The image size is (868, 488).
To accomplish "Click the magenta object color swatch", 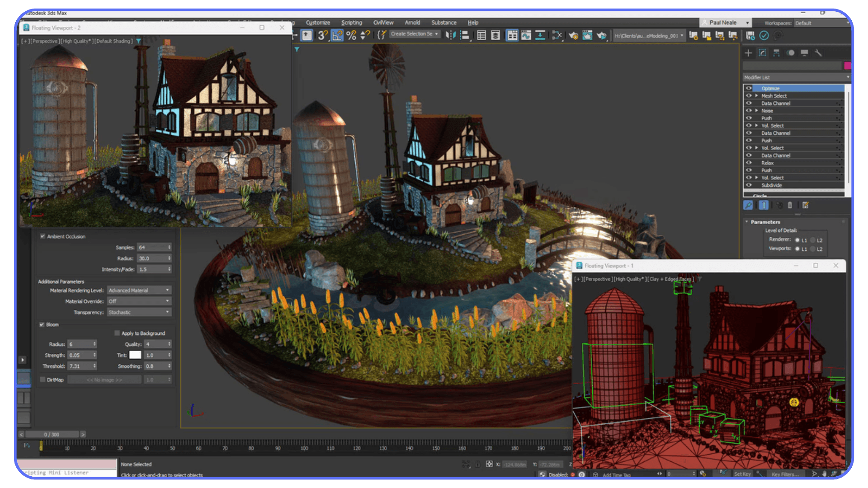I will pyautogui.click(x=848, y=66).
